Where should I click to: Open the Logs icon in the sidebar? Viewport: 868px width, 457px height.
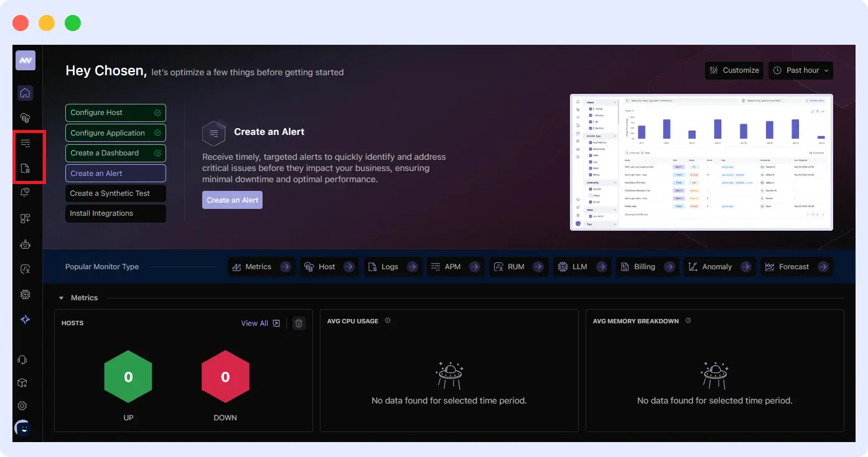click(25, 167)
